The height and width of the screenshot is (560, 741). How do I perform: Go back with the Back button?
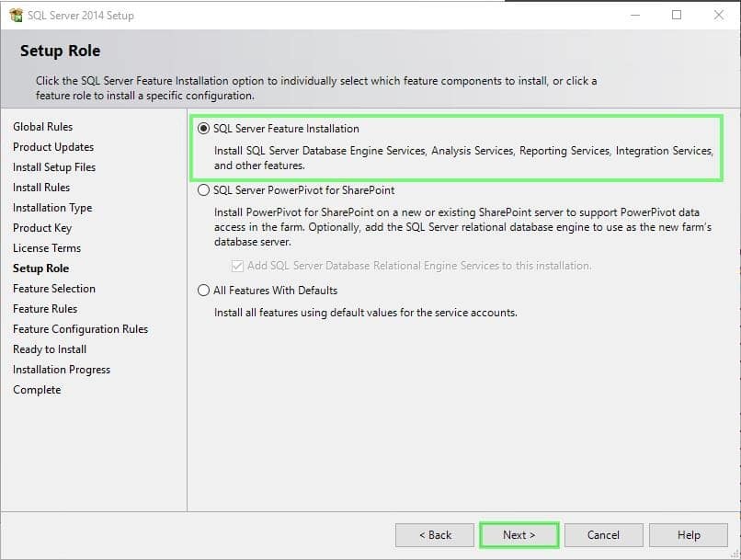pyautogui.click(x=435, y=535)
